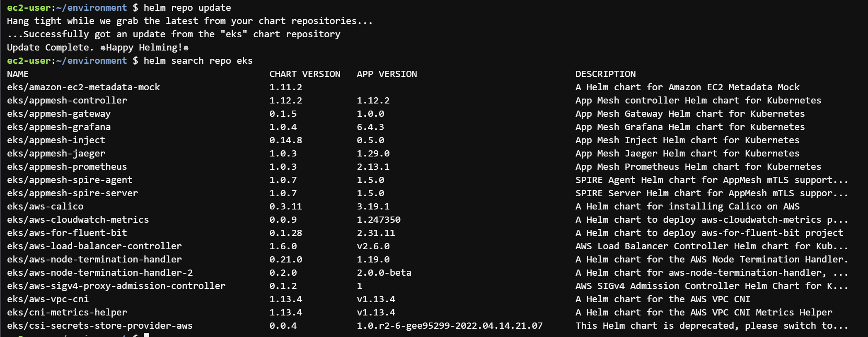Select eks/cni-metrics-helper chart name
Image resolution: width=868 pixels, height=337 pixels.
pos(67,313)
